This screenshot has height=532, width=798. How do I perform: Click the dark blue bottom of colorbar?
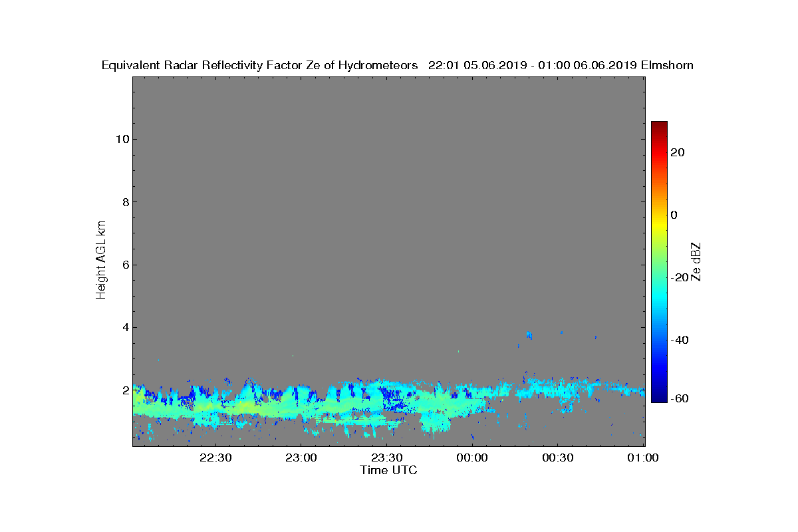point(659,398)
